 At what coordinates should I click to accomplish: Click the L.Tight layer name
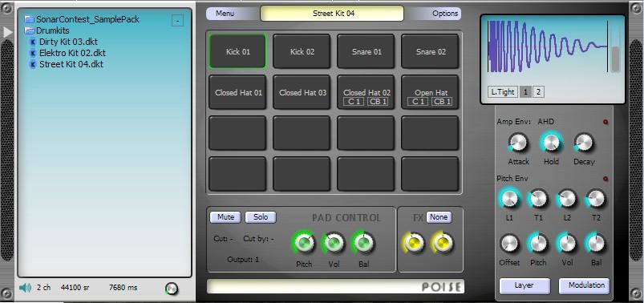(x=503, y=92)
